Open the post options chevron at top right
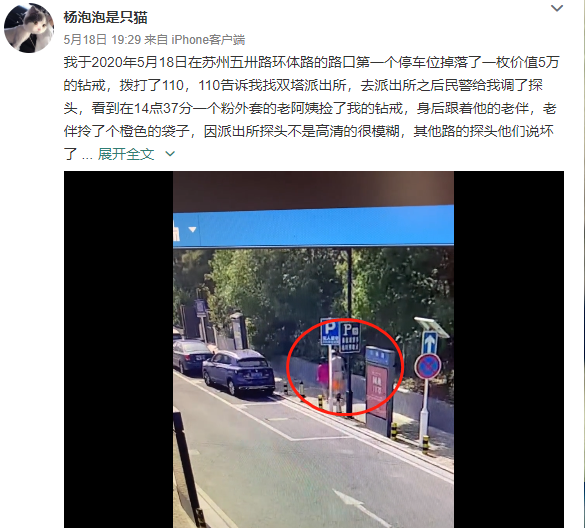 pos(557,8)
